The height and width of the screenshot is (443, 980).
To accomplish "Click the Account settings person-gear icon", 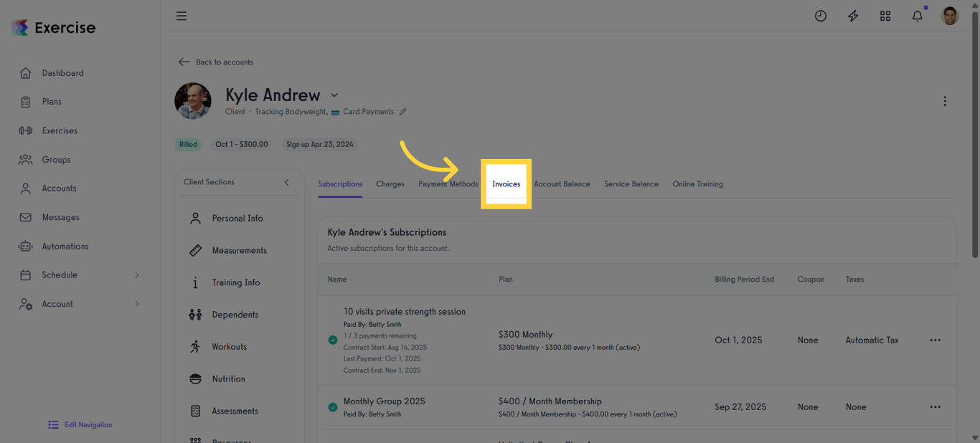I will point(26,304).
